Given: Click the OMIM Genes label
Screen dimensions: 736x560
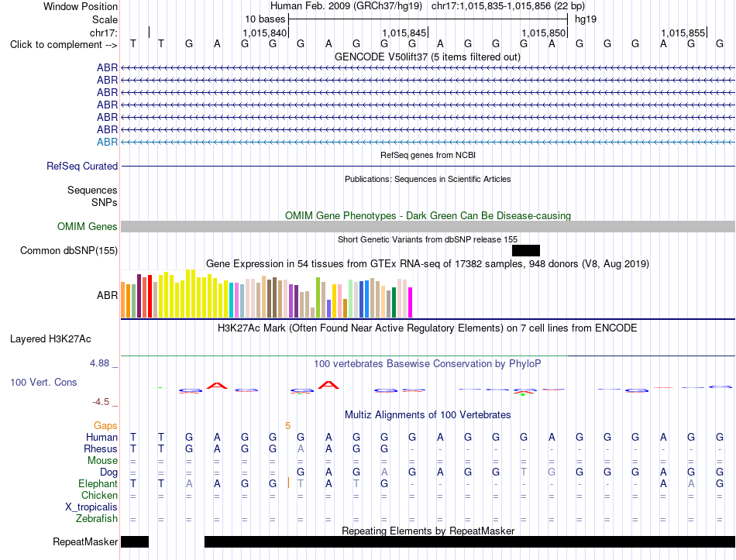Looking at the screenshot, I should 87,226.
